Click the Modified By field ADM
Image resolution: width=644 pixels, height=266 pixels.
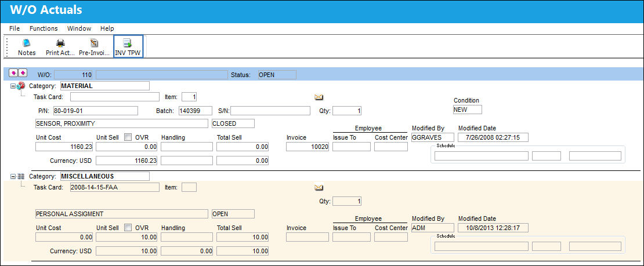coord(433,227)
